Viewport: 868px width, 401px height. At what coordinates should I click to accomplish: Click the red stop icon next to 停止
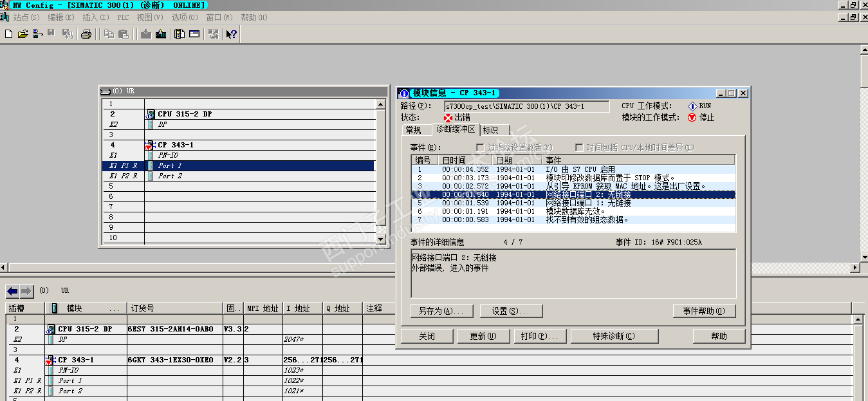point(692,118)
